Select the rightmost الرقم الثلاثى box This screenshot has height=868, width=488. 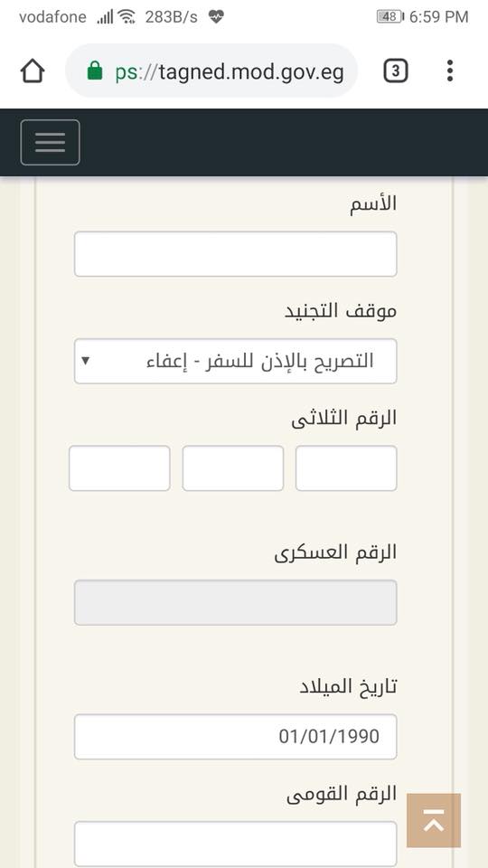click(x=346, y=468)
